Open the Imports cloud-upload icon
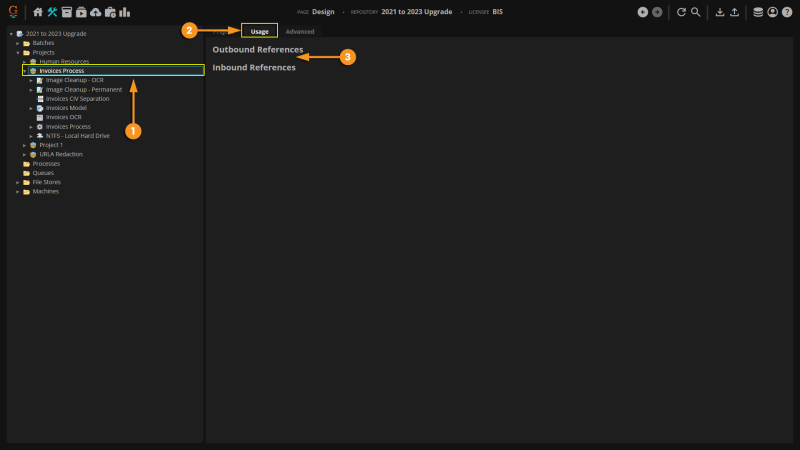 coord(95,12)
